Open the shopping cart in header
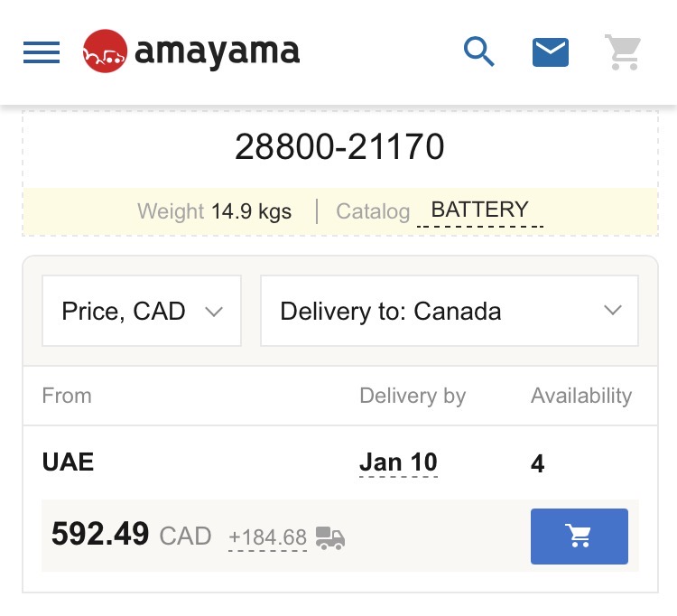The image size is (677, 616). click(623, 52)
